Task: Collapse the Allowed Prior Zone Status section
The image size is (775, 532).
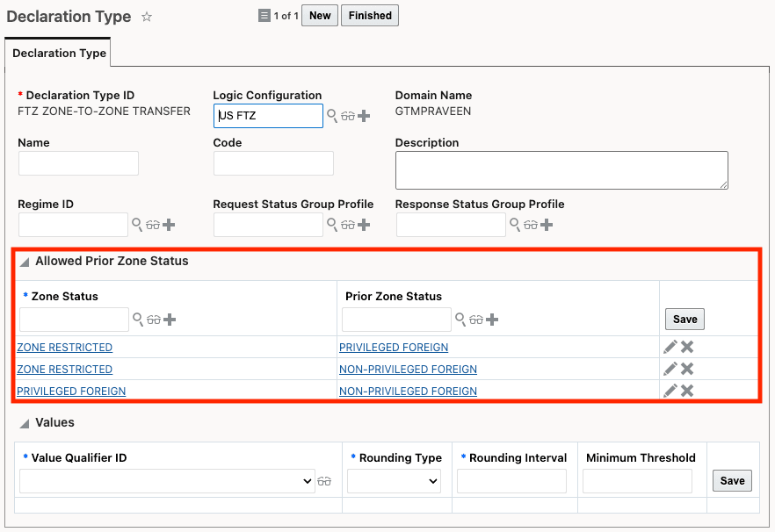Action: tap(24, 261)
